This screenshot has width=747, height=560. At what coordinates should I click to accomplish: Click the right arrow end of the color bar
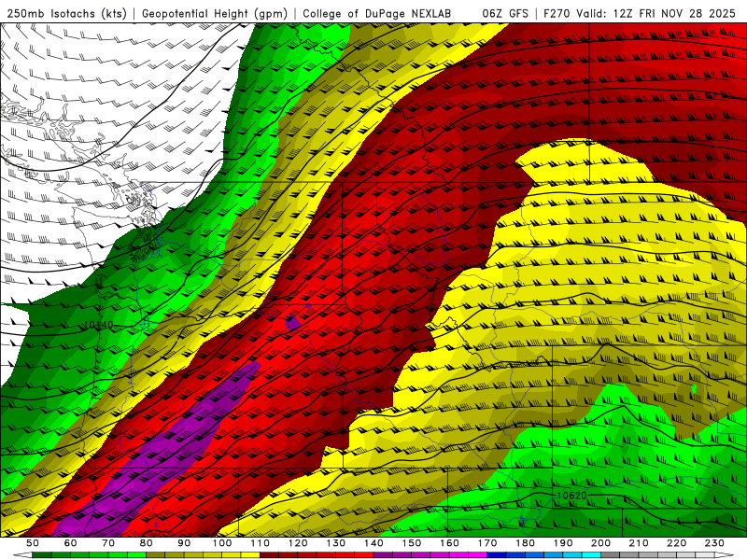(725, 555)
